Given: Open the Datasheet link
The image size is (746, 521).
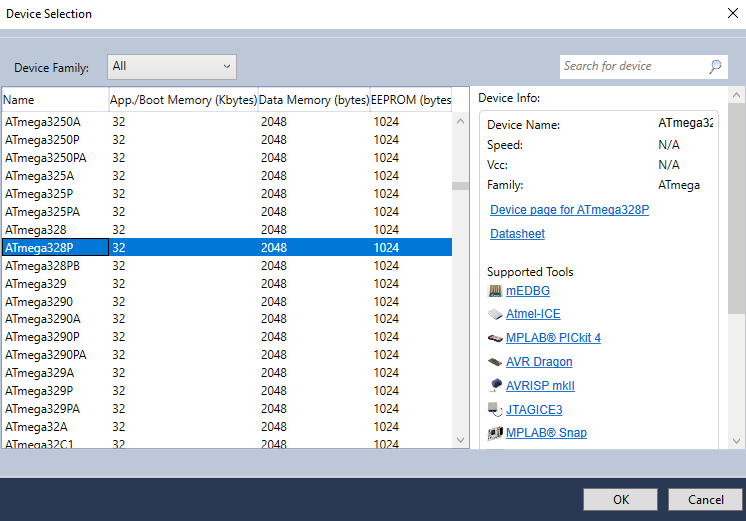Looking at the screenshot, I should [x=517, y=234].
